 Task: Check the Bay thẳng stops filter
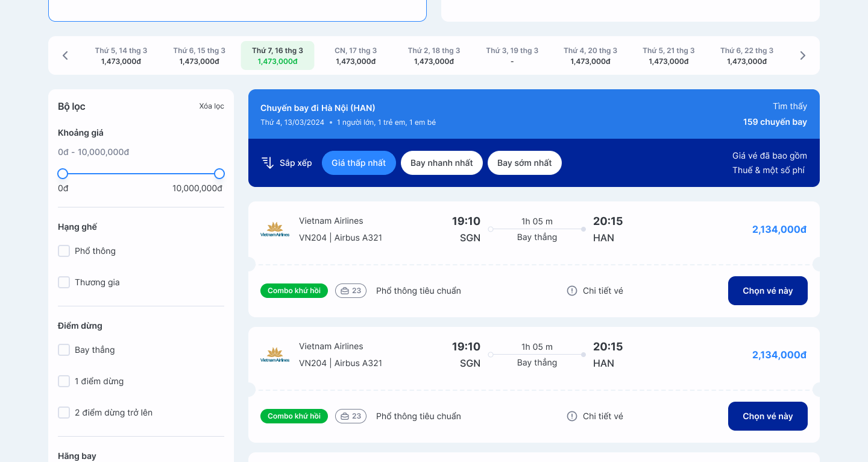pos(64,350)
